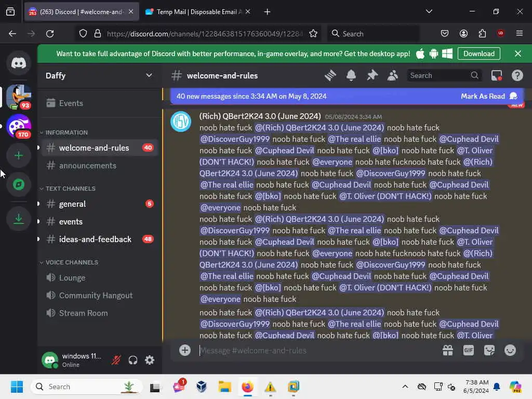Expand the Daffy server dropdown menu
This screenshot has width=532, height=399.
pos(149,75)
